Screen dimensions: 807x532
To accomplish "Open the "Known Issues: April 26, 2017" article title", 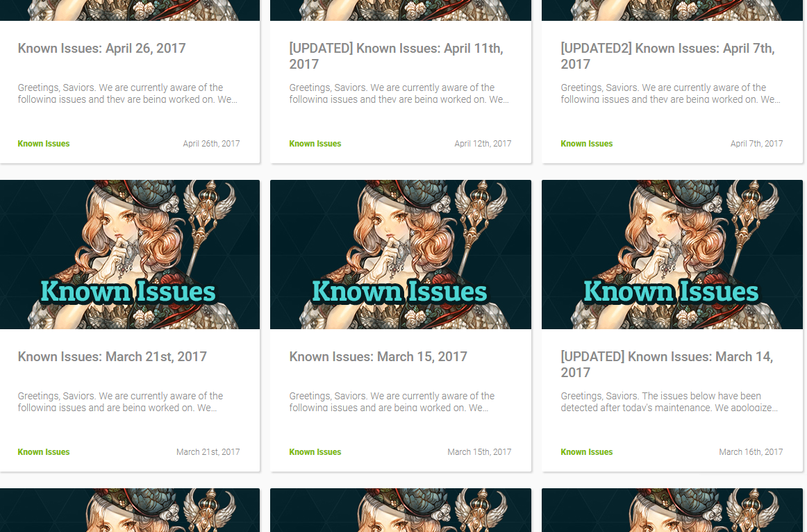I will click(x=101, y=48).
